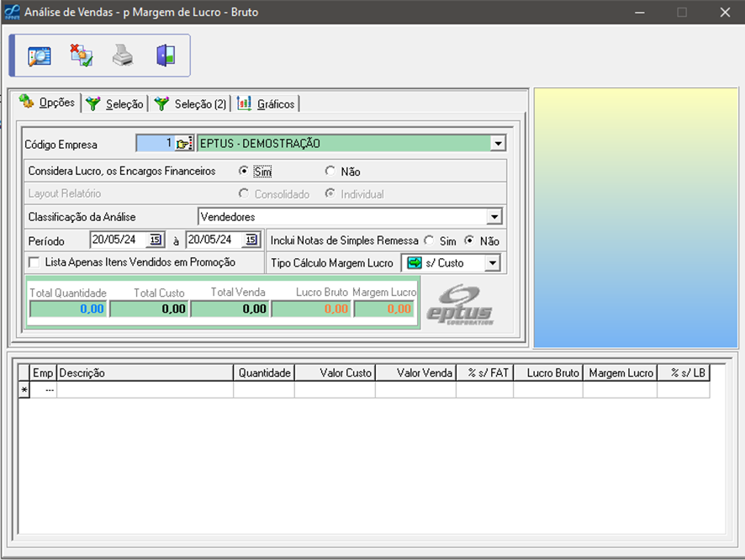The width and height of the screenshot is (745, 560).
Task: Click the Descrição column header
Action: pyautogui.click(x=145, y=373)
